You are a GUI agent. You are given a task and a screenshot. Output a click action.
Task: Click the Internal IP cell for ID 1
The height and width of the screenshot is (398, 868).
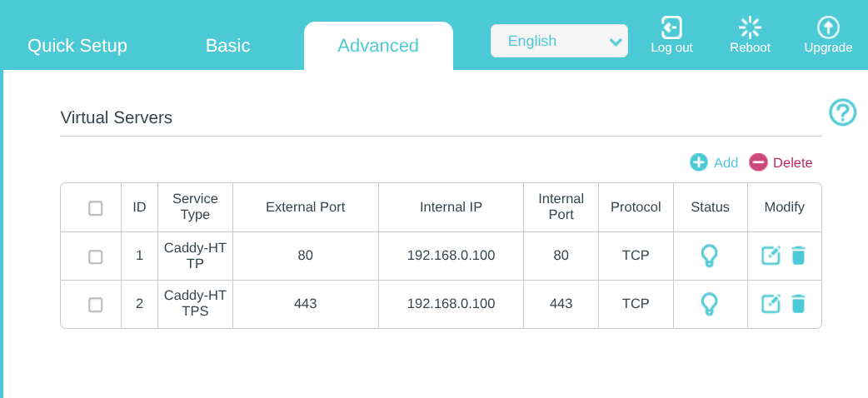point(451,256)
